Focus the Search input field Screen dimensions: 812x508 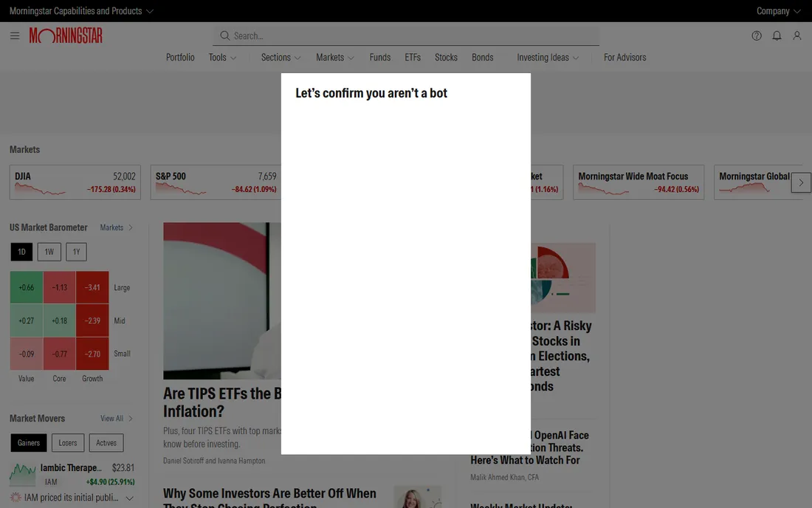point(406,35)
